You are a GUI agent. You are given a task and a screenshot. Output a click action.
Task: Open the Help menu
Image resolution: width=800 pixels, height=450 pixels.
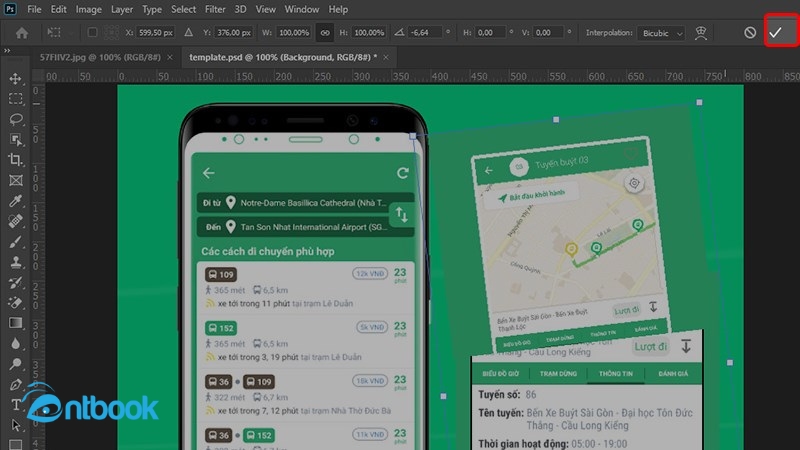338,9
